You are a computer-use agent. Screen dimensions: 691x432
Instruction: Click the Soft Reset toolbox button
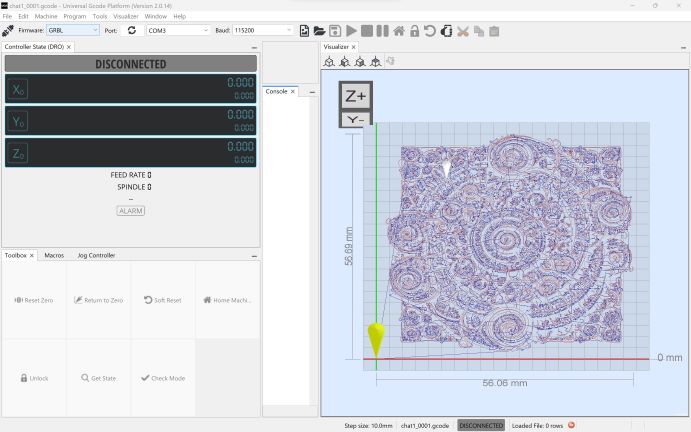point(163,300)
